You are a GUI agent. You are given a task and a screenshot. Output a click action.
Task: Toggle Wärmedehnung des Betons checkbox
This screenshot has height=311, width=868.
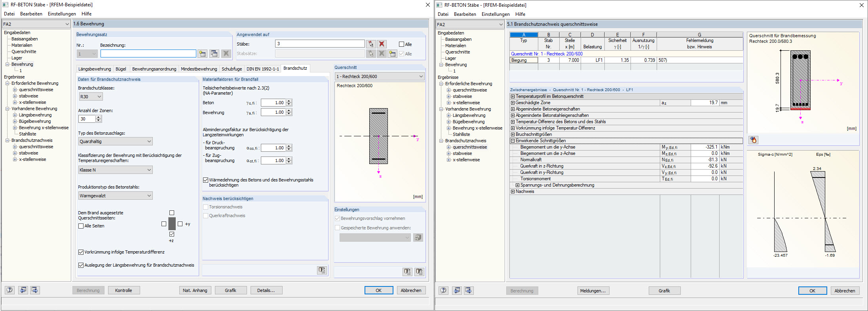click(205, 180)
